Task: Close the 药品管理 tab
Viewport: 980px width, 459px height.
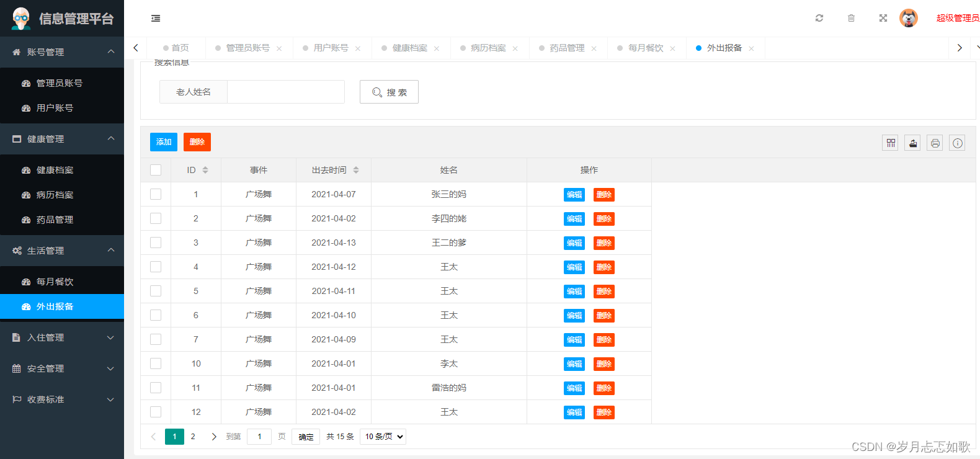Action: pyautogui.click(x=594, y=48)
